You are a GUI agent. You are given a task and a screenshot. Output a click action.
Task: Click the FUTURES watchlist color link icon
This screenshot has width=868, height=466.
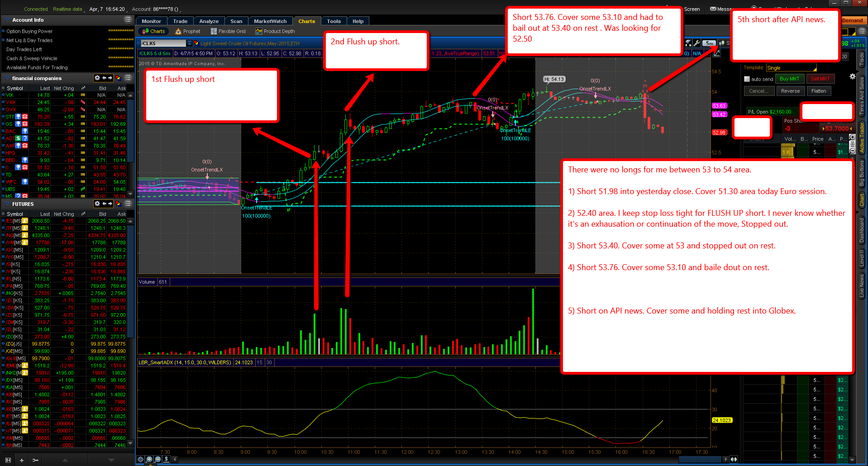pyautogui.click(x=118, y=204)
